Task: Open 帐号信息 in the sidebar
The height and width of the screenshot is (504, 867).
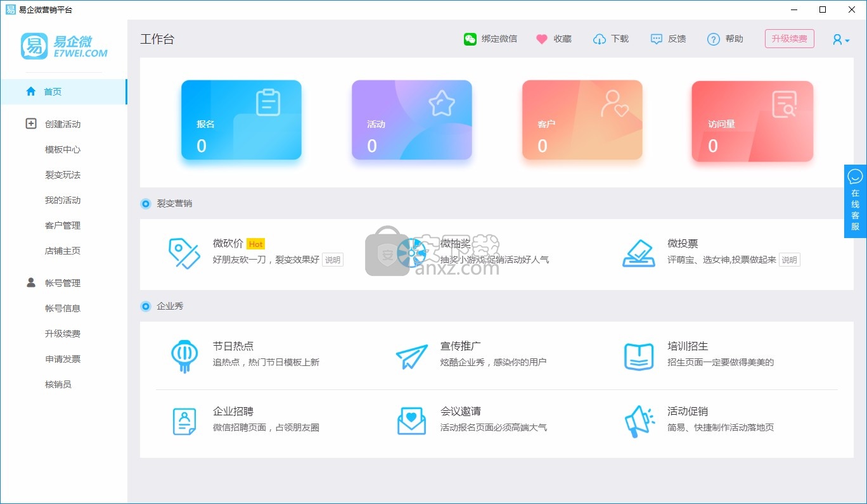Action: click(x=63, y=308)
